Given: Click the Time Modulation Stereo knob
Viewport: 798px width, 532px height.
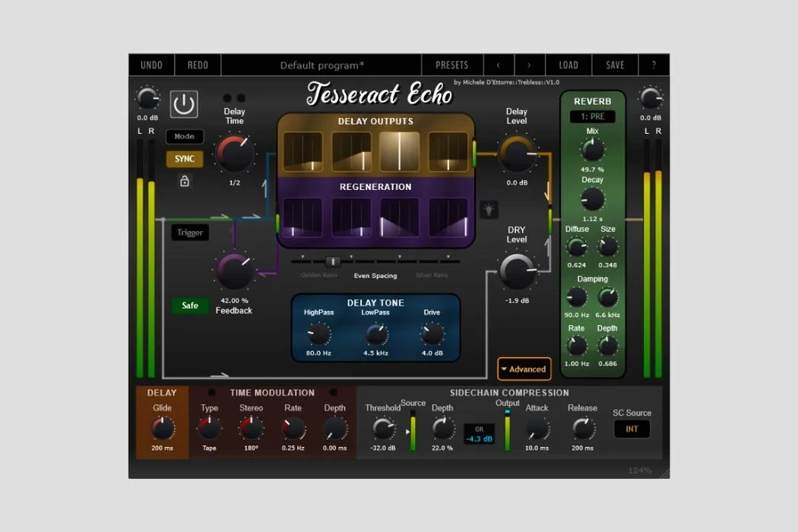Looking at the screenshot, I should 251,429.
